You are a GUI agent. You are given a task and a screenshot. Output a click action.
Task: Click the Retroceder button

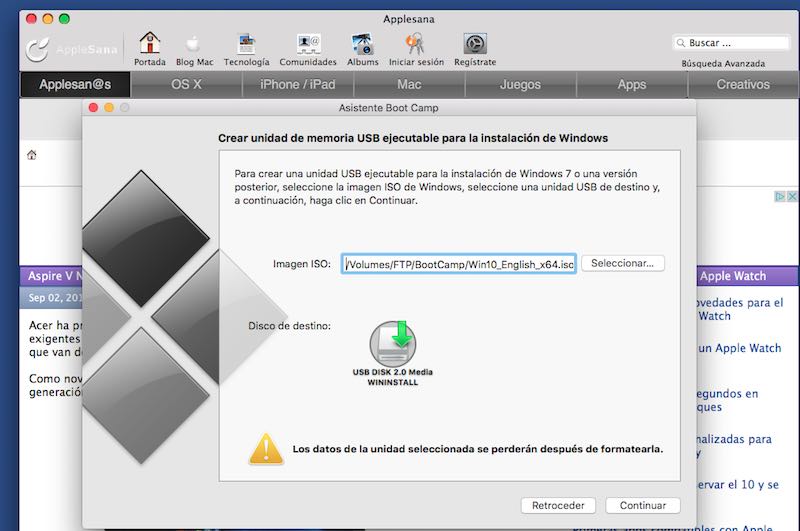click(558, 505)
